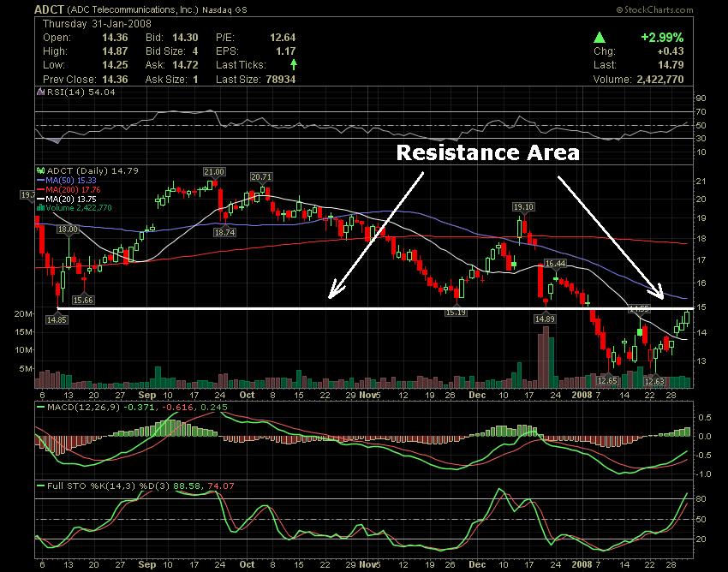
Task: Click the red MA(200) legend line marker
Action: pyautogui.click(x=40, y=189)
